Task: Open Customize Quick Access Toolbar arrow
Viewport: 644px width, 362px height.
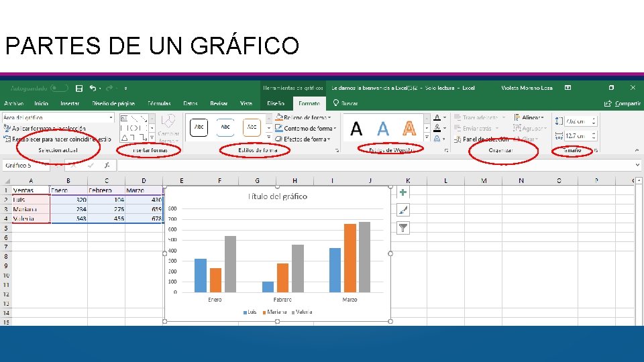Action: (125, 88)
